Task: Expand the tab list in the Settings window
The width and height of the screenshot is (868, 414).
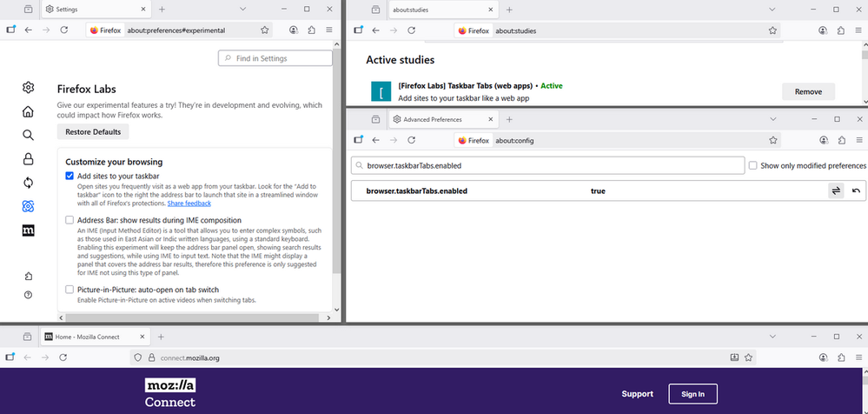Action: pos(263,9)
